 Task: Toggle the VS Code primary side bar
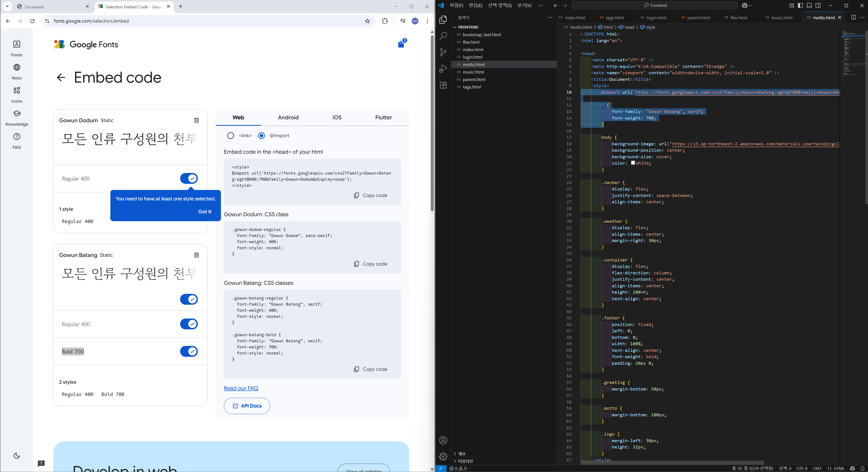(x=800, y=5)
